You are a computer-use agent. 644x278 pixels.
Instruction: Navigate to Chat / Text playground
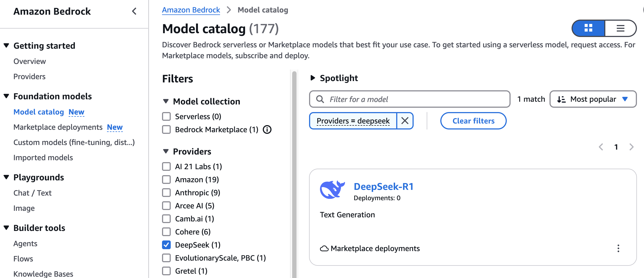[x=32, y=193]
